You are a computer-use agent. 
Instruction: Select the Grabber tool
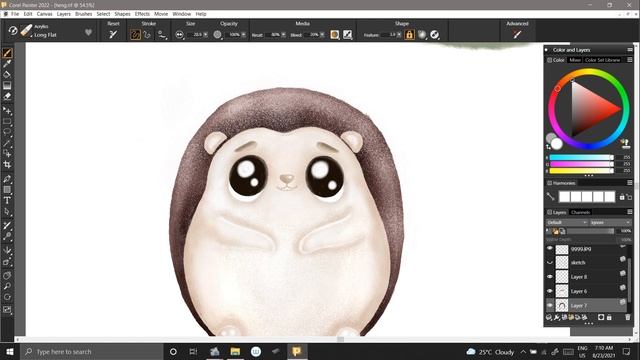7,276
